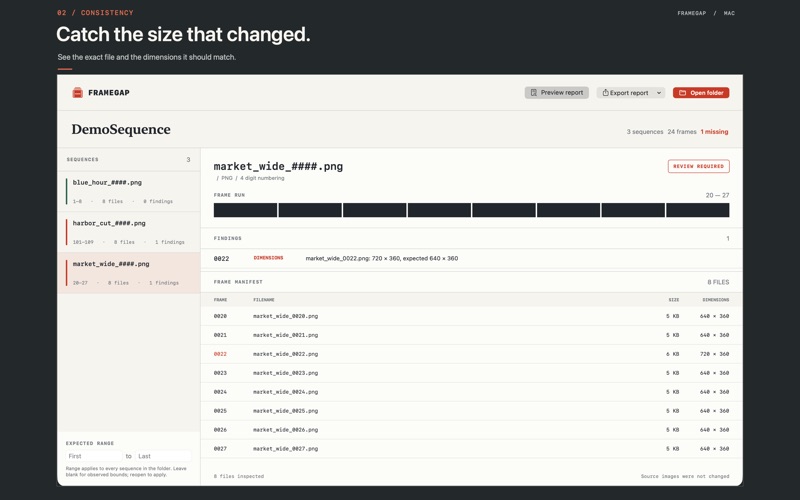Select the blue_hour_####.png sequence
The width and height of the screenshot is (800, 500).
tap(129, 191)
